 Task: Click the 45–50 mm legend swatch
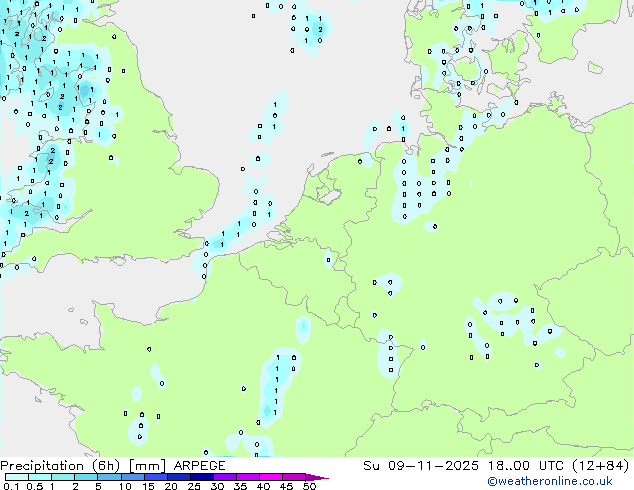pos(294,477)
